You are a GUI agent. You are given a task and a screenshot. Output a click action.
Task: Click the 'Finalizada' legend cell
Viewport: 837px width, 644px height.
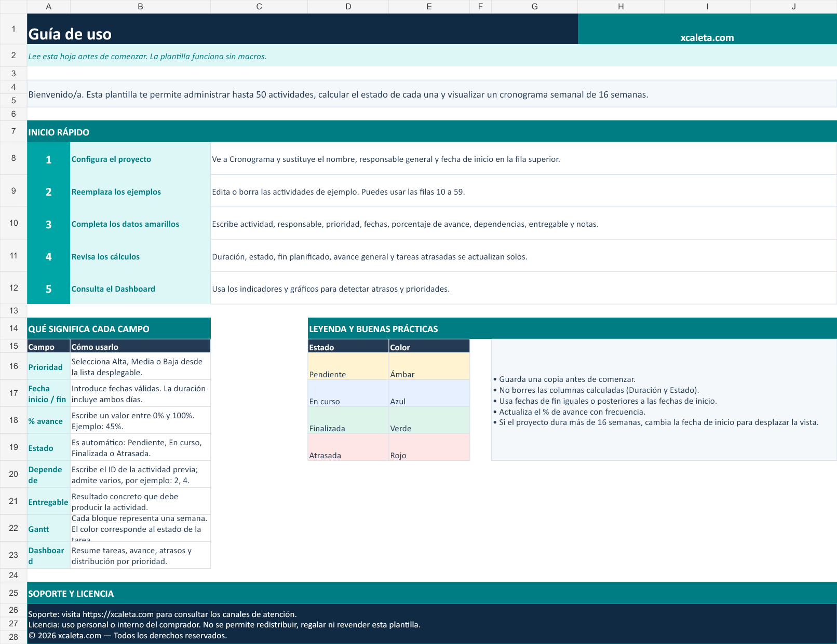pyautogui.click(x=348, y=420)
